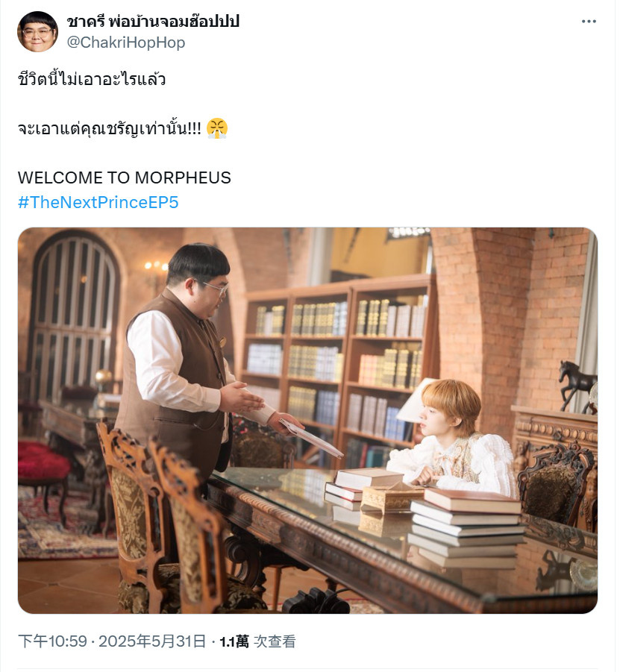Viewport: 620px width, 672px height.
Task: Click the posting date 2025年5月31日
Action: point(153,641)
